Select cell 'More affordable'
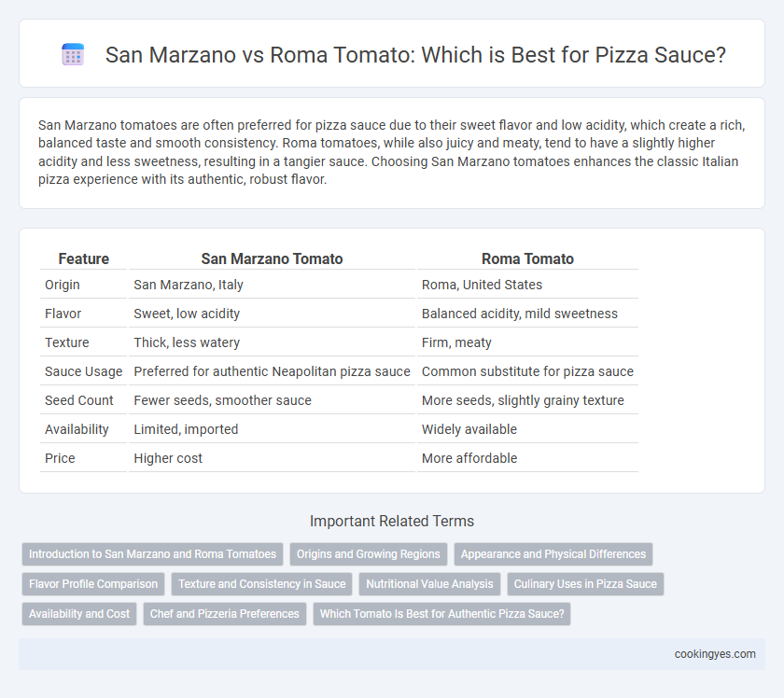Screen dimensions: 784x698 coord(527,458)
